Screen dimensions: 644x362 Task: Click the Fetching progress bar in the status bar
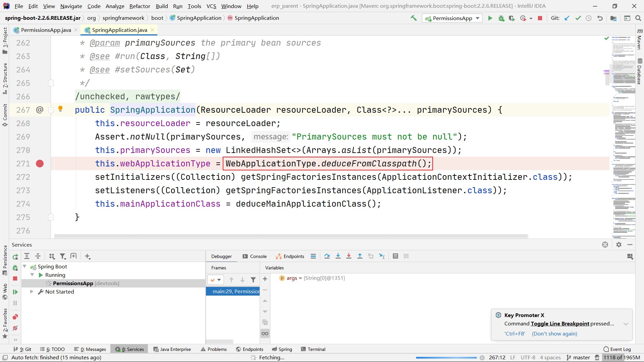[446, 358]
